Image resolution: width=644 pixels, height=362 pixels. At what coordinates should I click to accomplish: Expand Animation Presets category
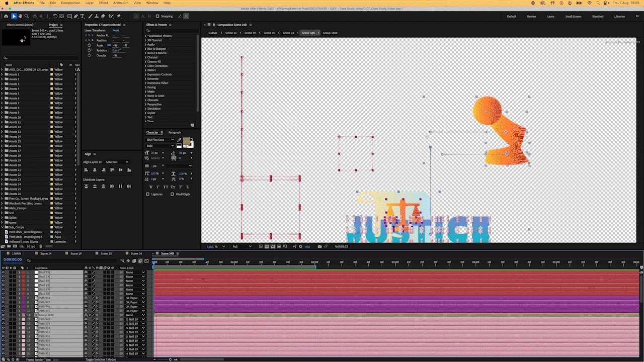(146, 36)
